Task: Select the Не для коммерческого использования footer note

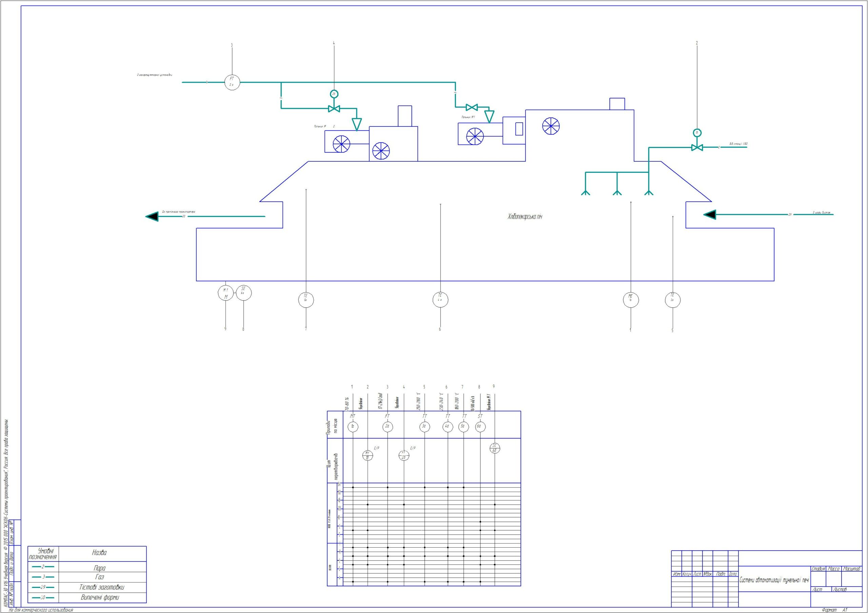Action: (41, 610)
